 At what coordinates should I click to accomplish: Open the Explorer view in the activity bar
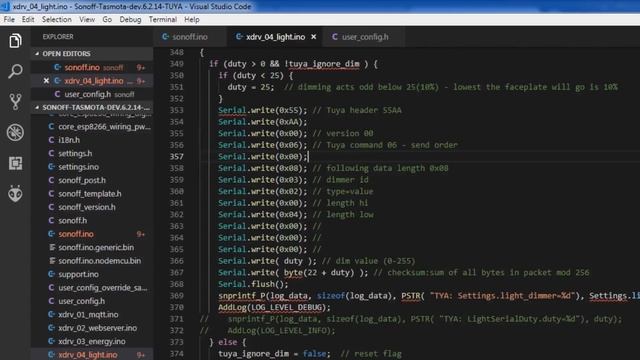[x=15, y=41]
